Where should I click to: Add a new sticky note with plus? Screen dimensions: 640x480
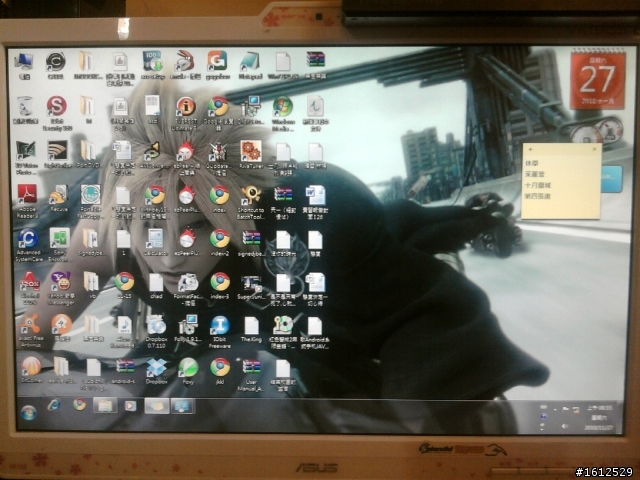click(530, 149)
